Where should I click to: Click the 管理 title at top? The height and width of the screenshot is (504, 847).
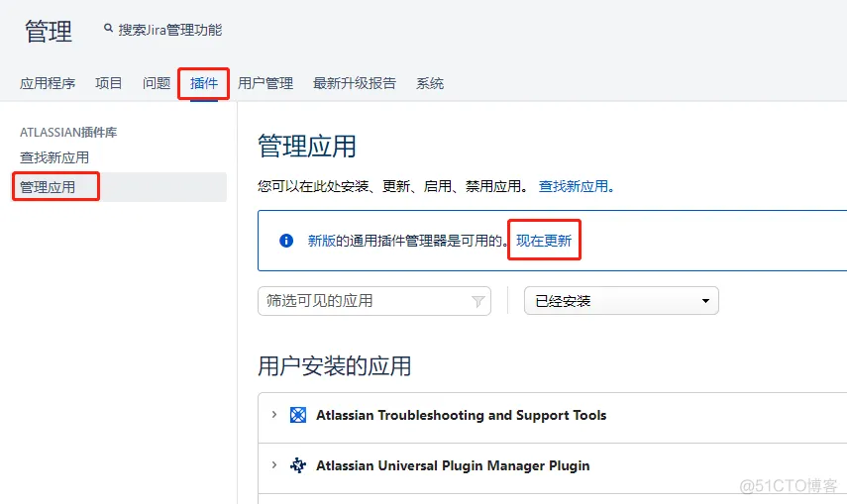point(49,31)
